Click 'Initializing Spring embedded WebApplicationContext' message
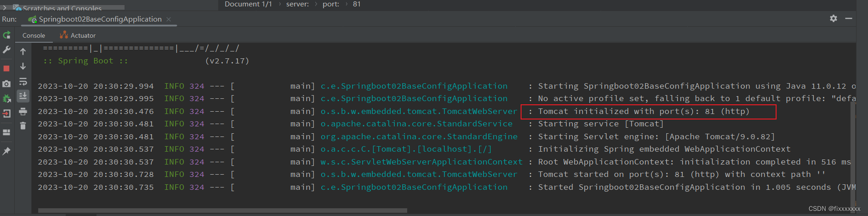868x216 pixels. coord(664,149)
